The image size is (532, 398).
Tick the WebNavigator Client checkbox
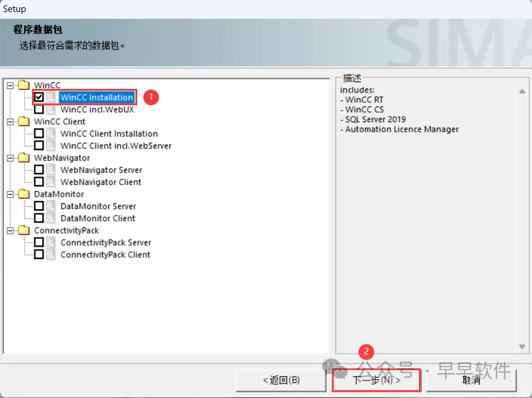pos(39,182)
